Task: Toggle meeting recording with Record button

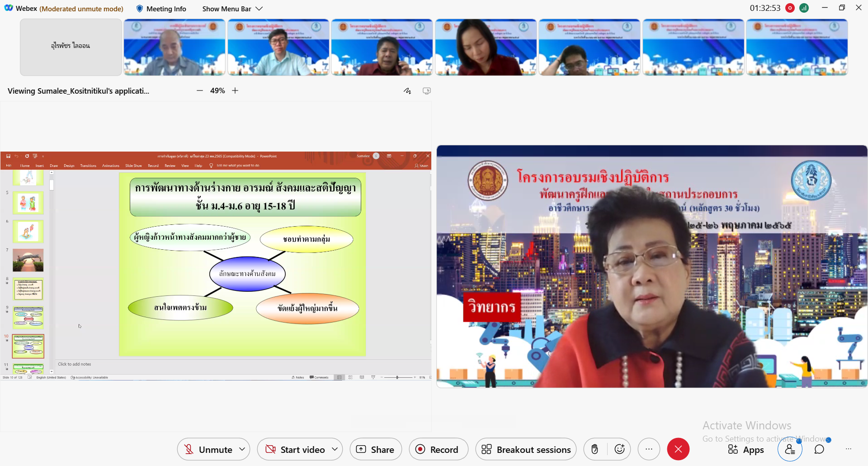Action: (438, 449)
